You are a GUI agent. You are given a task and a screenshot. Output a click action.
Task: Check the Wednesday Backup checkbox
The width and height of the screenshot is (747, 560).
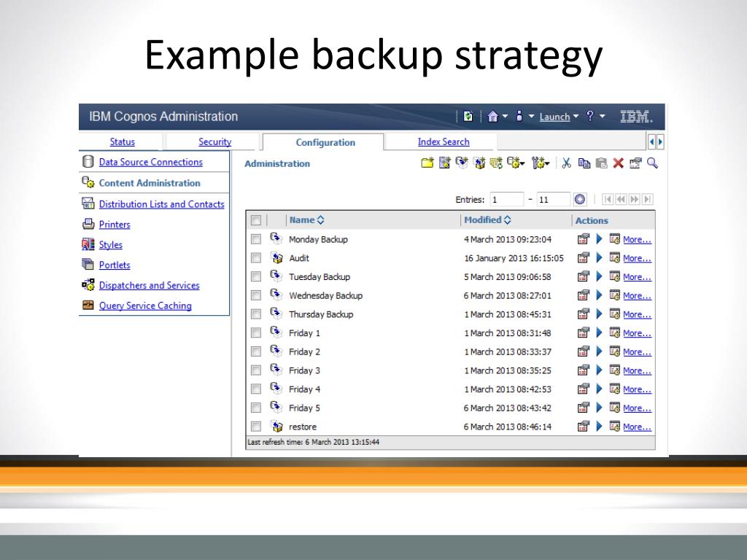tap(256, 295)
